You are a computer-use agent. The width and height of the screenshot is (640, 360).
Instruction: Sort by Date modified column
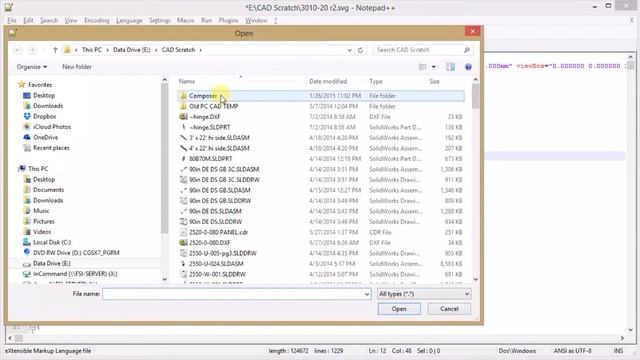click(328, 81)
